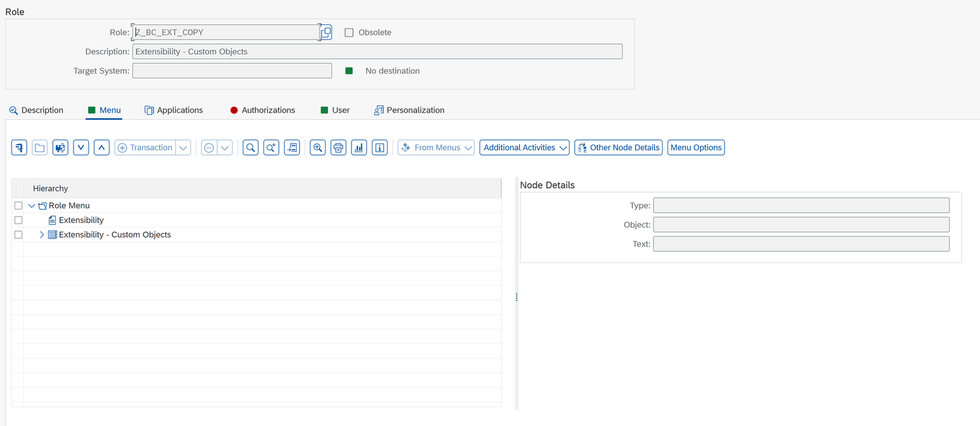This screenshot has height=426, width=980.
Task: Click the No destination text
Action: click(393, 71)
